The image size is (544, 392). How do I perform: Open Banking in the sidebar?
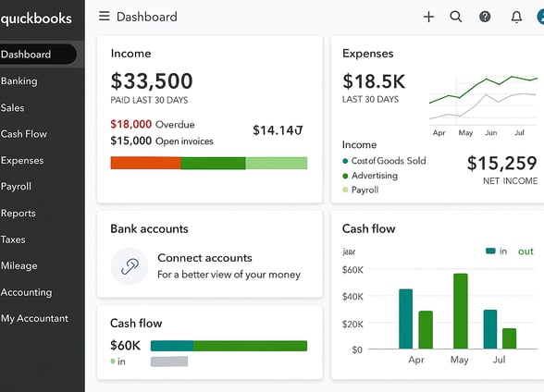(19, 81)
